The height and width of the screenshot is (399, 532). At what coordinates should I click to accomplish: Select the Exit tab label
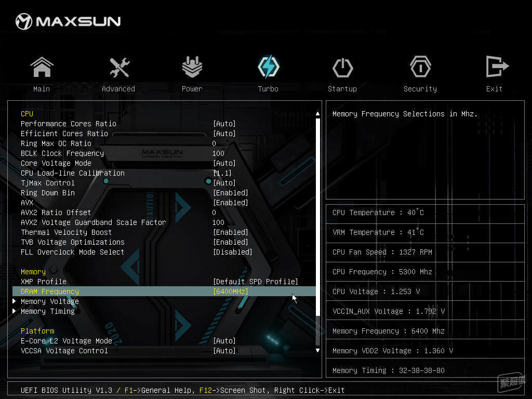(x=494, y=89)
